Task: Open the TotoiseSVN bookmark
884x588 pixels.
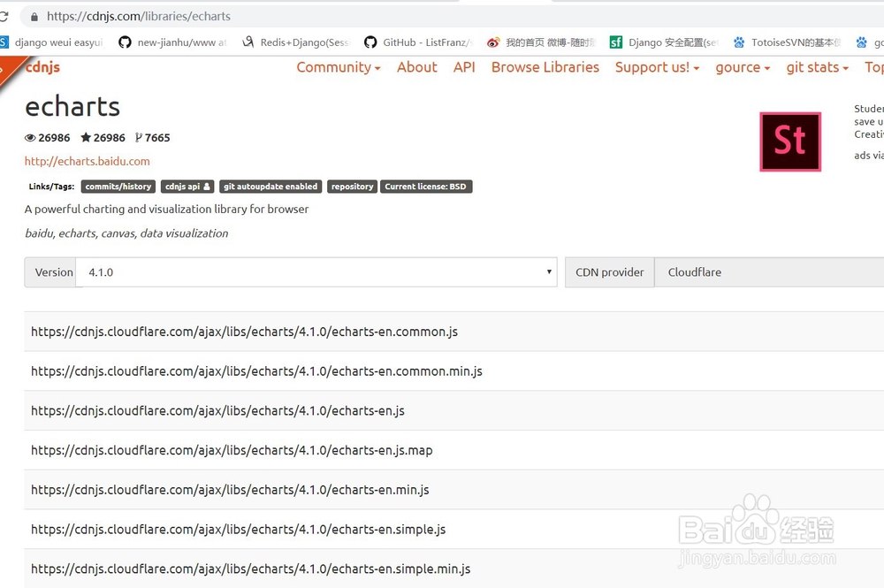Action: [787, 42]
